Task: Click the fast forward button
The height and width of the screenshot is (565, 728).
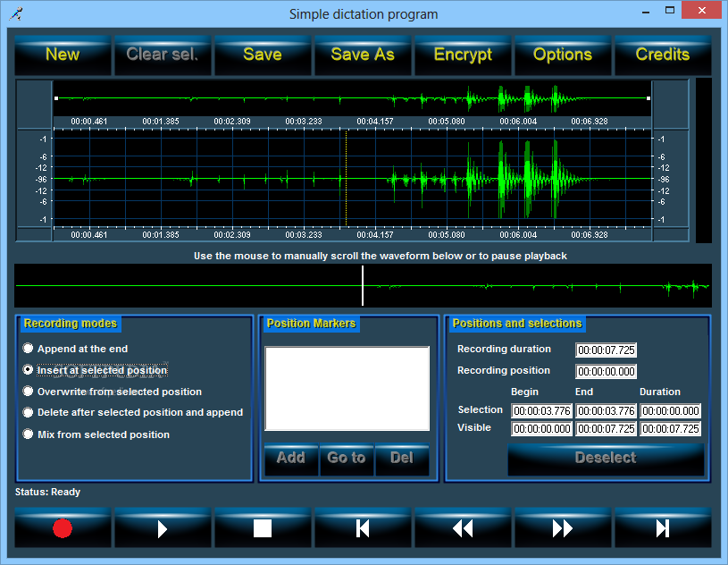Action: click(563, 528)
